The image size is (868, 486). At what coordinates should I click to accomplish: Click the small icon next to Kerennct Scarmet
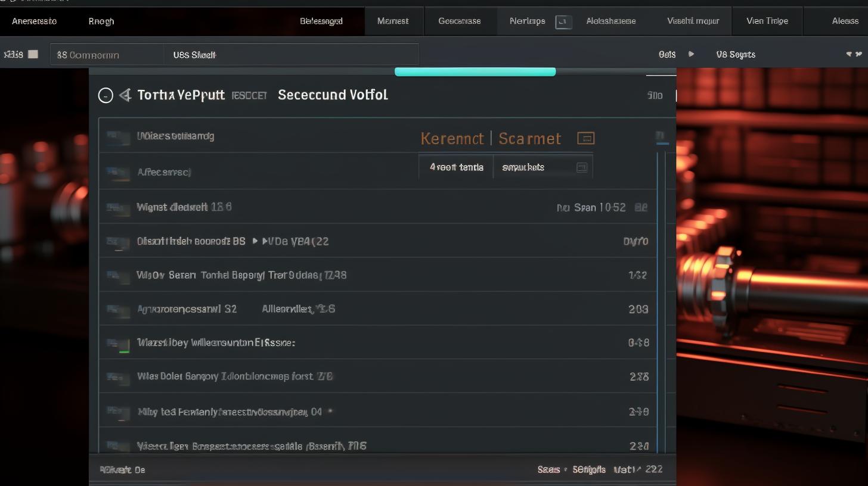pos(586,138)
